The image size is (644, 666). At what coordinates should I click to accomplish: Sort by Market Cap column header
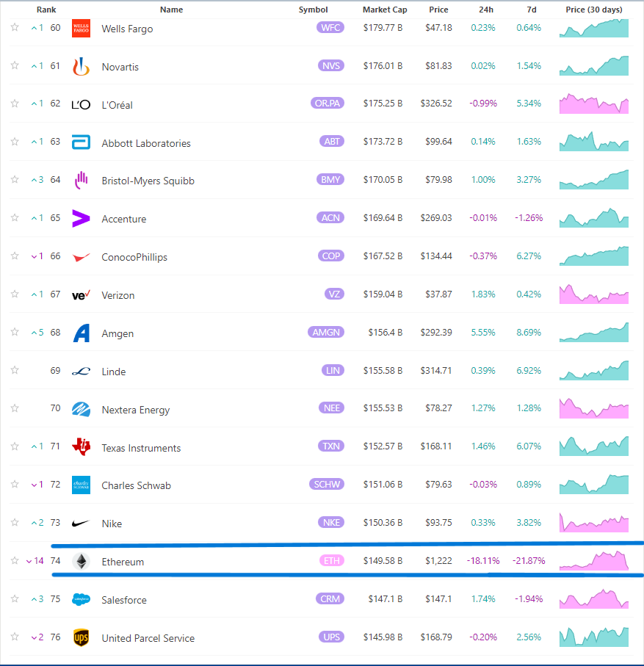point(385,10)
